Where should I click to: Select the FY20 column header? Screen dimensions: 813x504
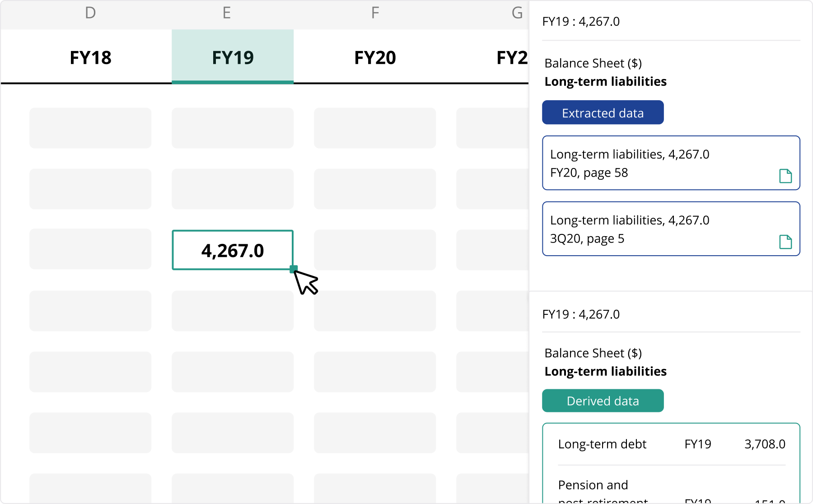pyautogui.click(x=375, y=57)
